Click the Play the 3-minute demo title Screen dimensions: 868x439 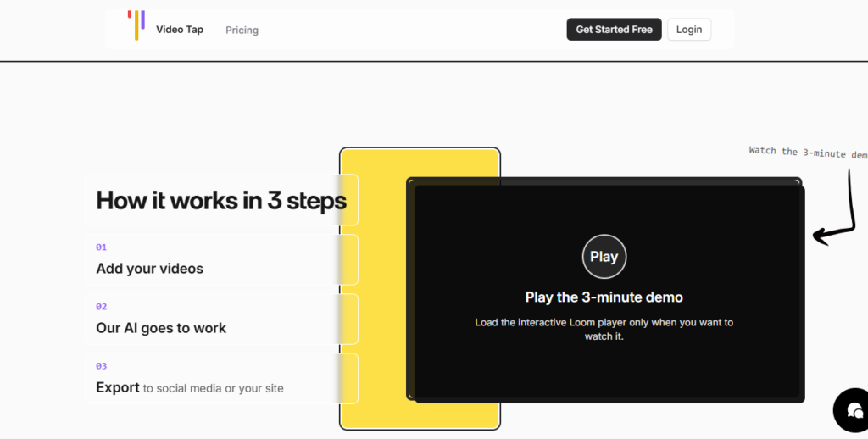[x=604, y=297]
